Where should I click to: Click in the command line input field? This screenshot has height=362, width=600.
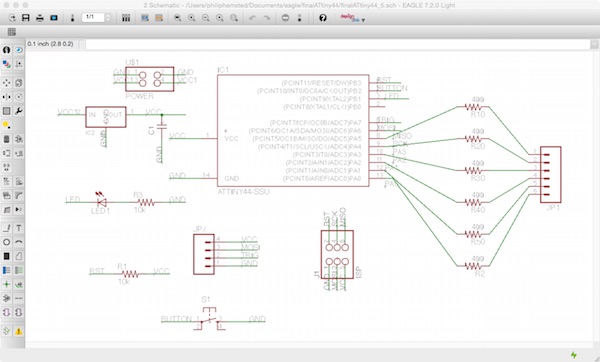tap(338, 44)
